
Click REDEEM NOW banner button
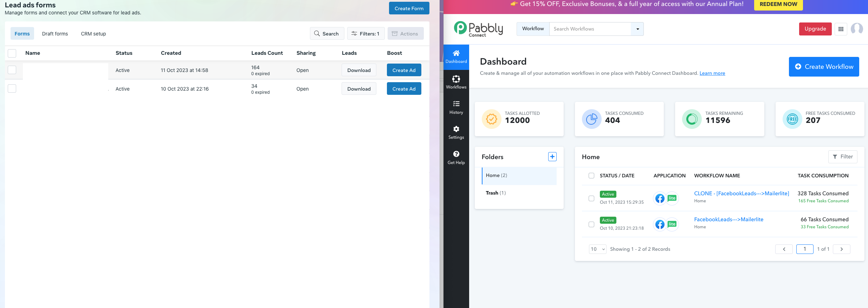778,5
